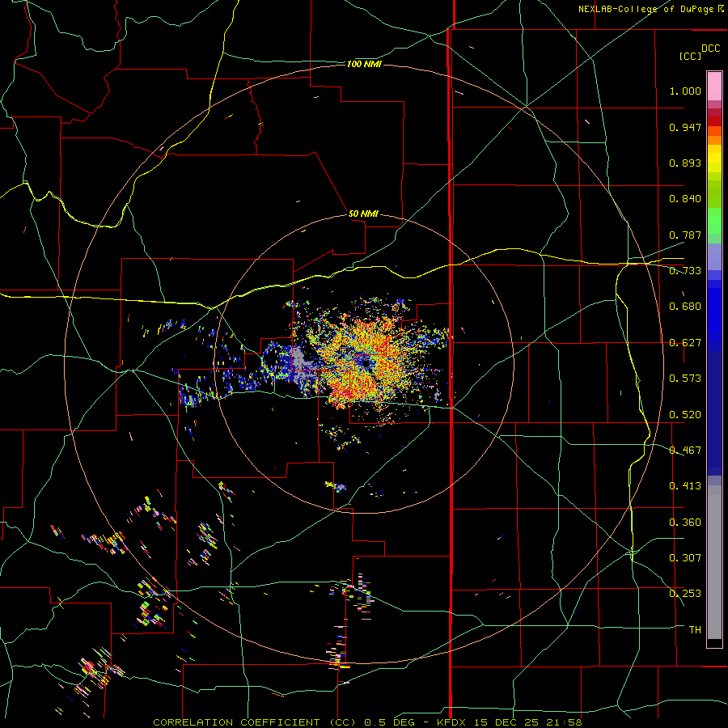Click the 0.627 scale value
This screenshot has height=728, width=728.
(685, 343)
